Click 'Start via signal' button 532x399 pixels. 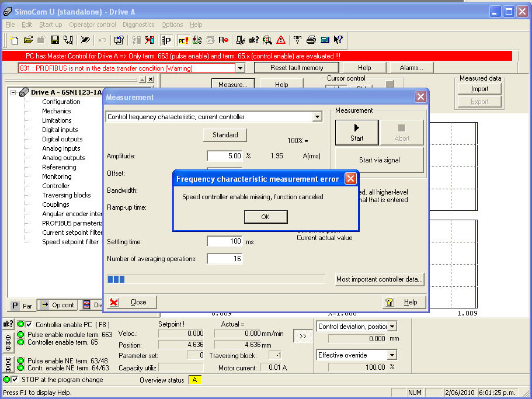click(x=380, y=160)
